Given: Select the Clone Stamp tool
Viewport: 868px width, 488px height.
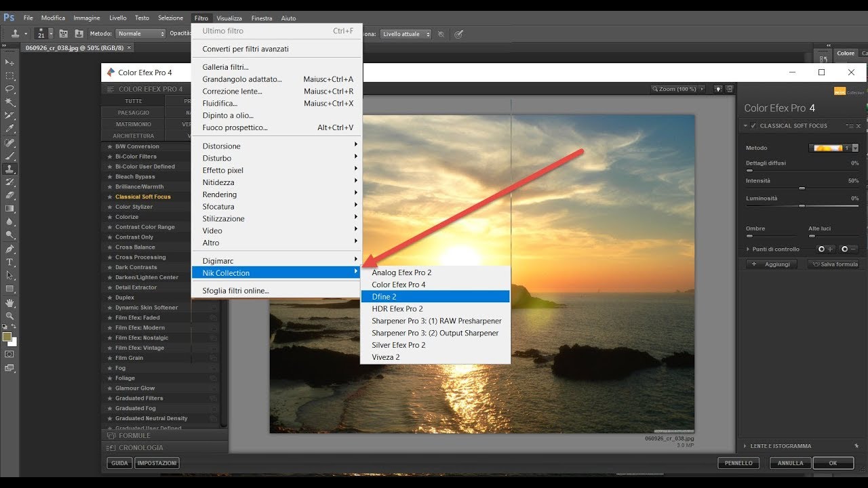Looking at the screenshot, I should tap(9, 169).
